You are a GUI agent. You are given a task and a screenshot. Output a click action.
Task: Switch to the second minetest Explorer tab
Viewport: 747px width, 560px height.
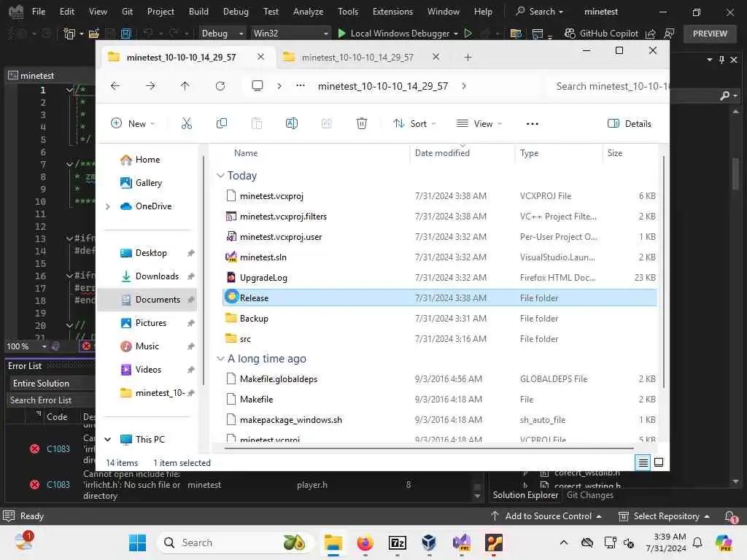pos(357,57)
